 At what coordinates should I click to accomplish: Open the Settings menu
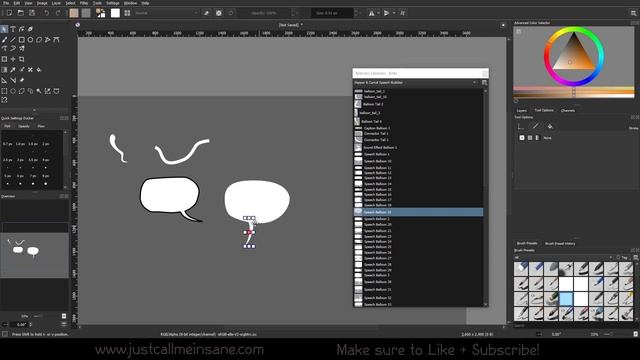coord(113,3)
